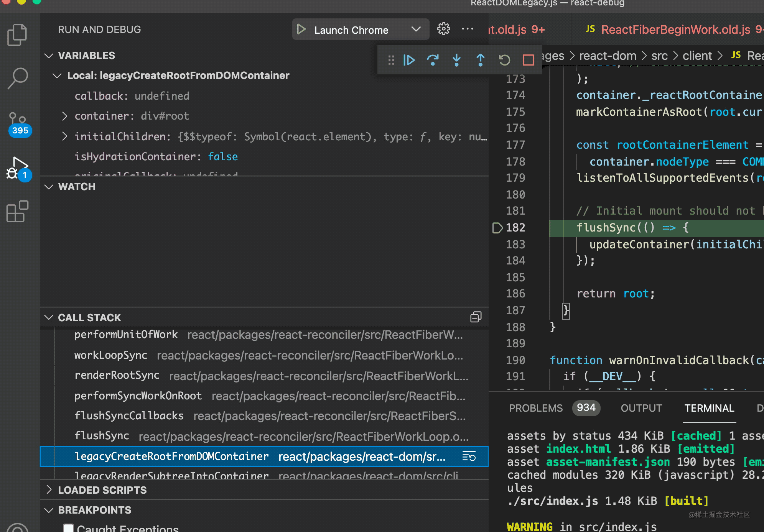Stop debugging with the red square

(x=528, y=60)
